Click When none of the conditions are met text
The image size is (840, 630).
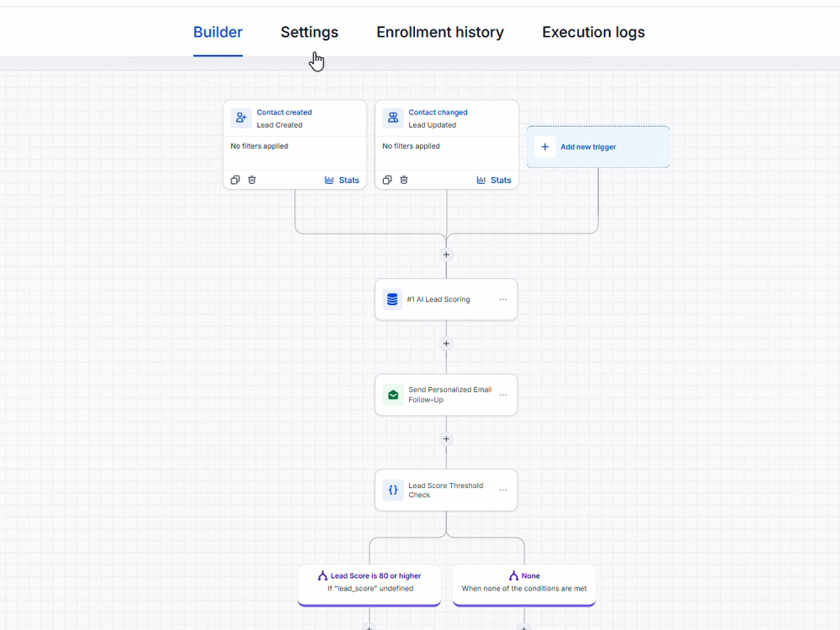coord(524,588)
